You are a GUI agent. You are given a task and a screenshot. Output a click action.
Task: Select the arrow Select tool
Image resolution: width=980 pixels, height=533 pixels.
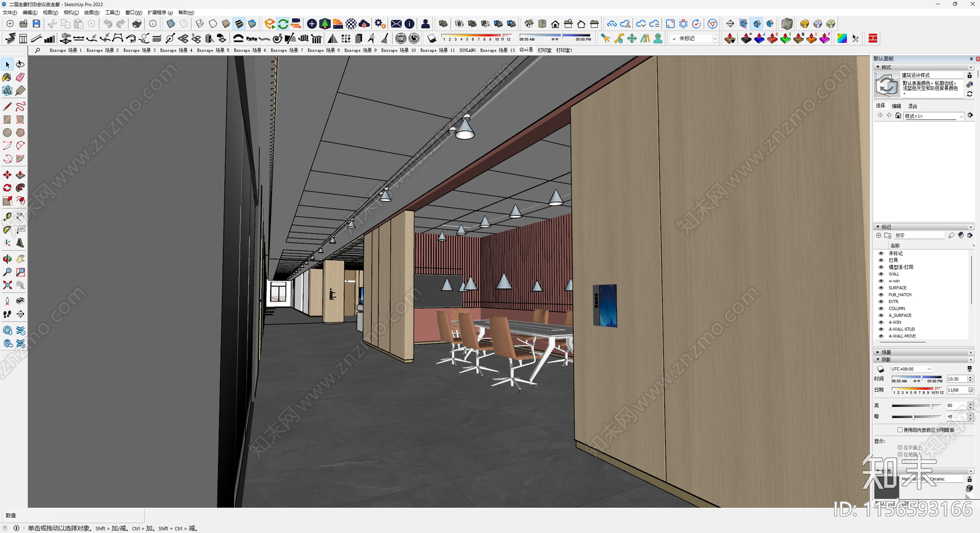click(x=7, y=64)
